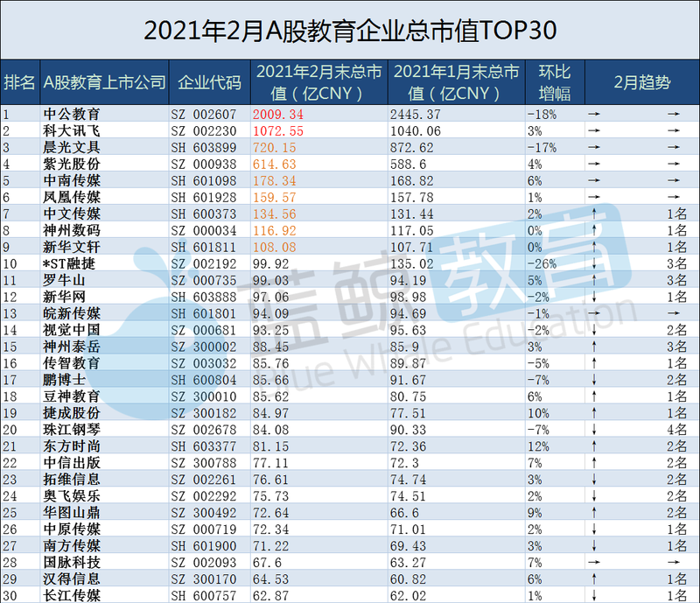This screenshot has height=603, width=700.
Task: Click company name 罗牛山
Action: click(64, 280)
